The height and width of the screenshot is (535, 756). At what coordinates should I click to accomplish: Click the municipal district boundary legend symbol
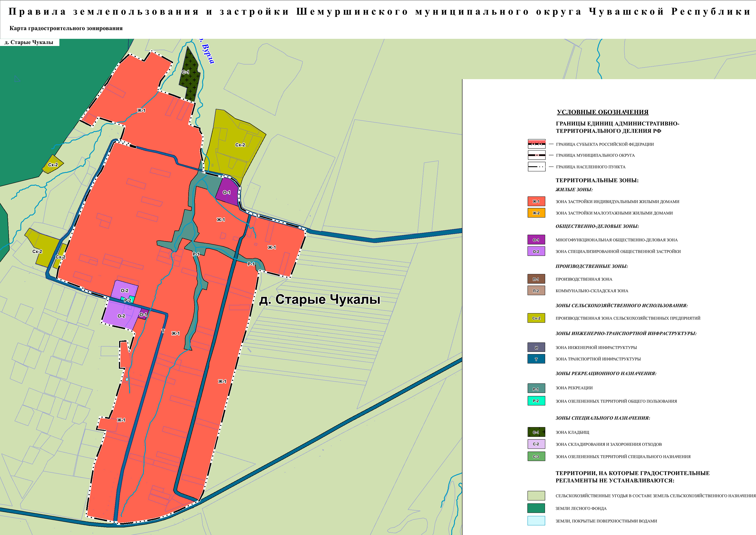(536, 155)
